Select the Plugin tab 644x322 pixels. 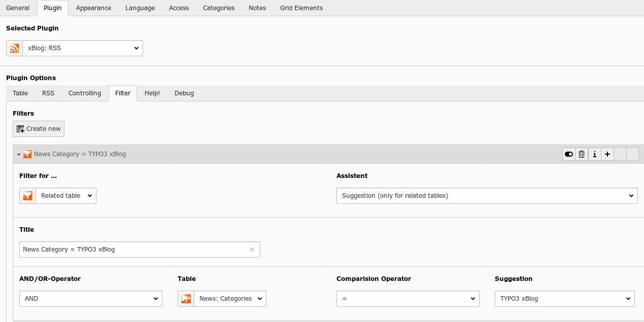pos(53,8)
